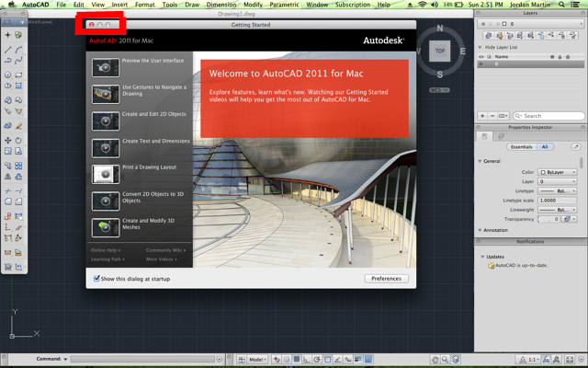Select the Move tool with four arrows

(x=7, y=140)
